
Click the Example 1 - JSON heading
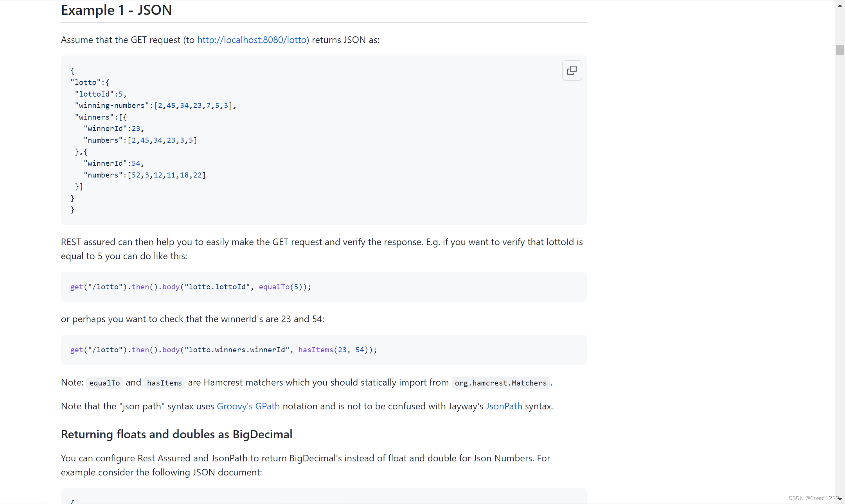point(116,10)
